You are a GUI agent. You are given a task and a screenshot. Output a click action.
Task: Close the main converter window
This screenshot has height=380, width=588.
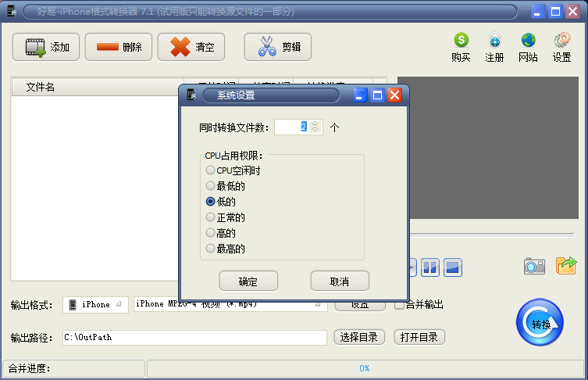[x=572, y=12]
